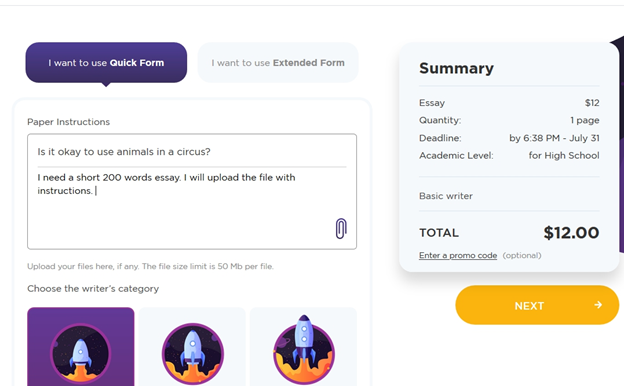Click the Quantity 1 page value
Viewport: 624px width, 386px height.
point(585,120)
